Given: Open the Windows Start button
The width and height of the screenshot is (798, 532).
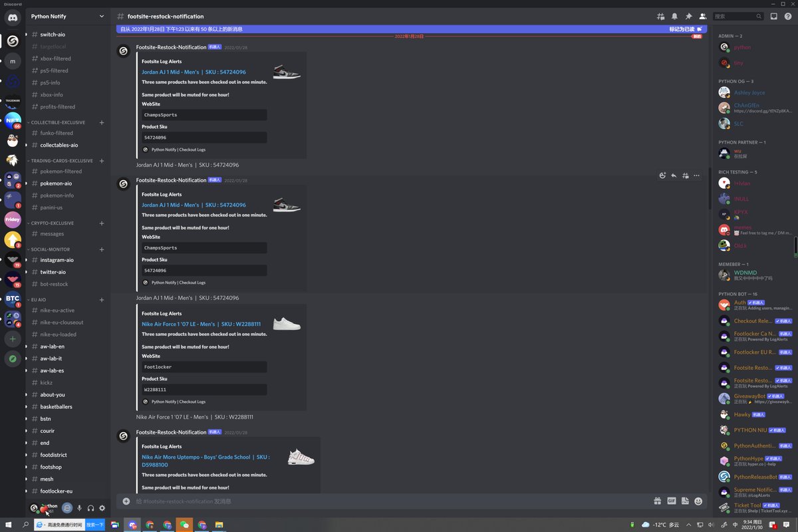Looking at the screenshot, I should [x=8, y=525].
